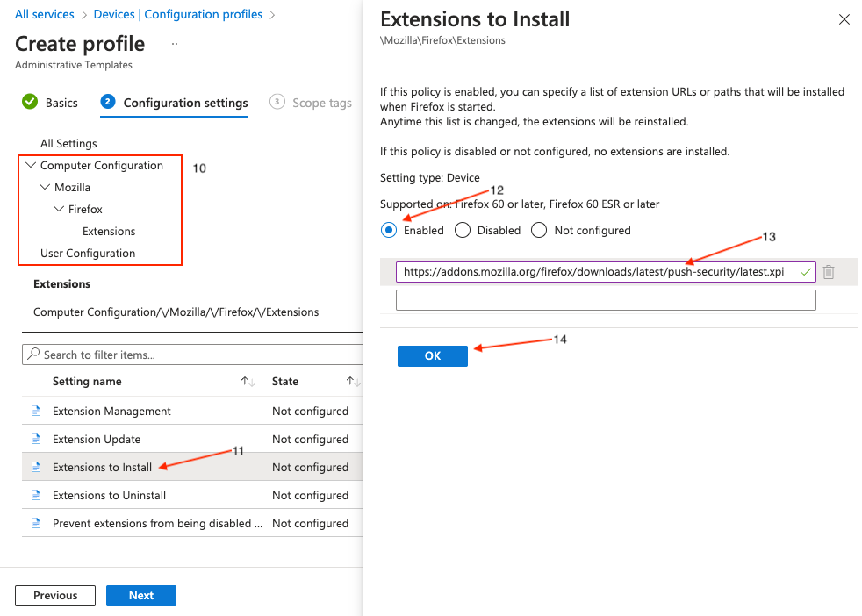This screenshot has width=862, height=616.
Task: Open Devices | Configuration profiles breadcrumb link
Action: tap(178, 14)
